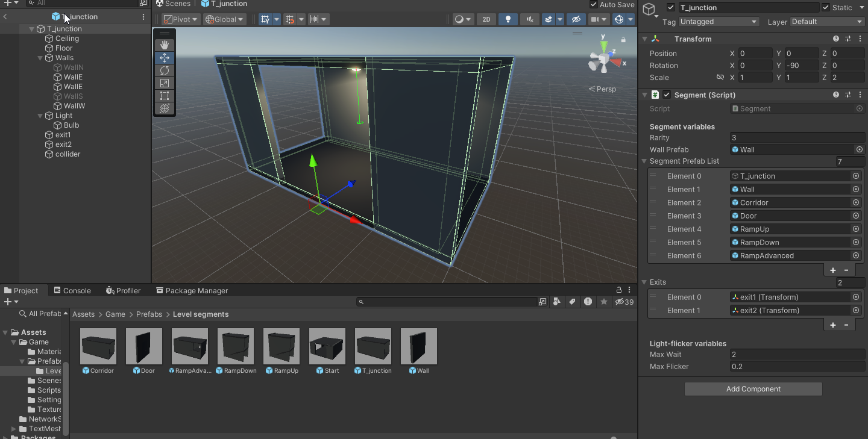
Task: Open the Package Manager tab
Action: point(192,290)
